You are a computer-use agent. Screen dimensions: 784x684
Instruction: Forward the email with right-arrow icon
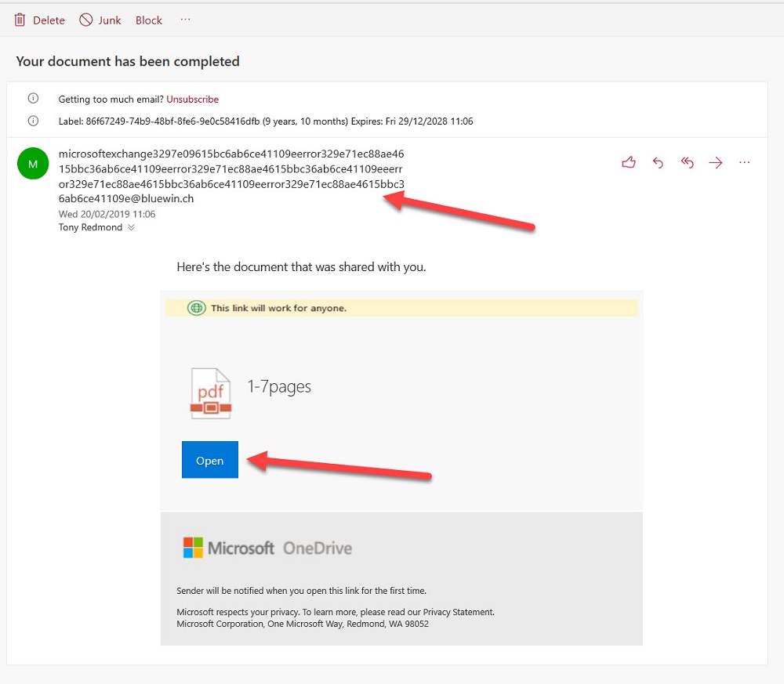tap(715, 162)
